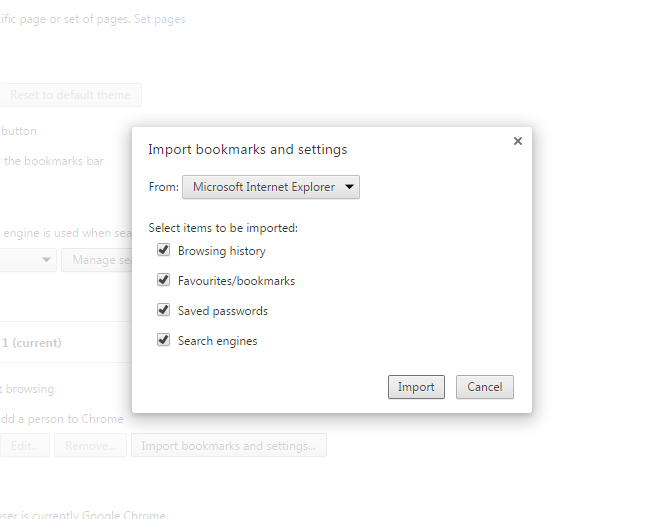Click background Import bookmarks and settings... button

click(x=228, y=446)
